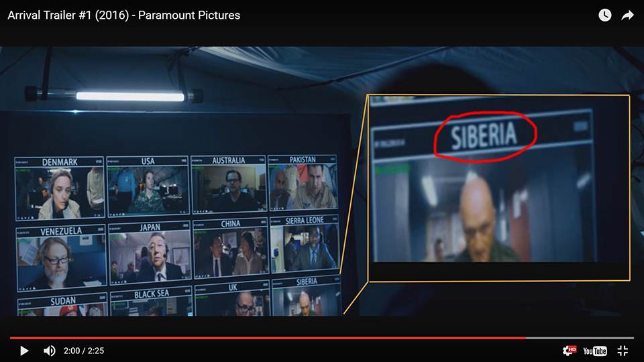644x362 pixels.
Task: Click the USA video feed label
Action: pos(148,161)
